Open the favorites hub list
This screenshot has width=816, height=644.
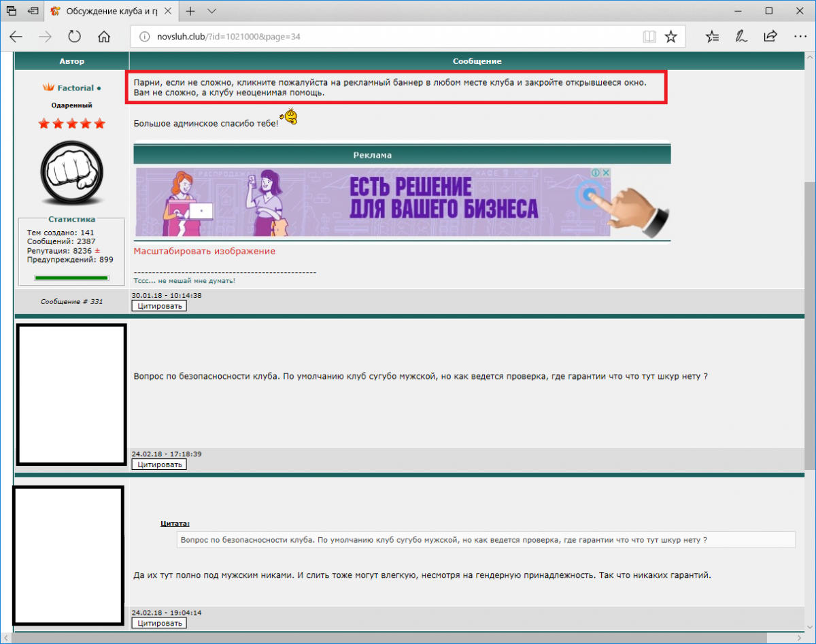pyautogui.click(x=712, y=37)
